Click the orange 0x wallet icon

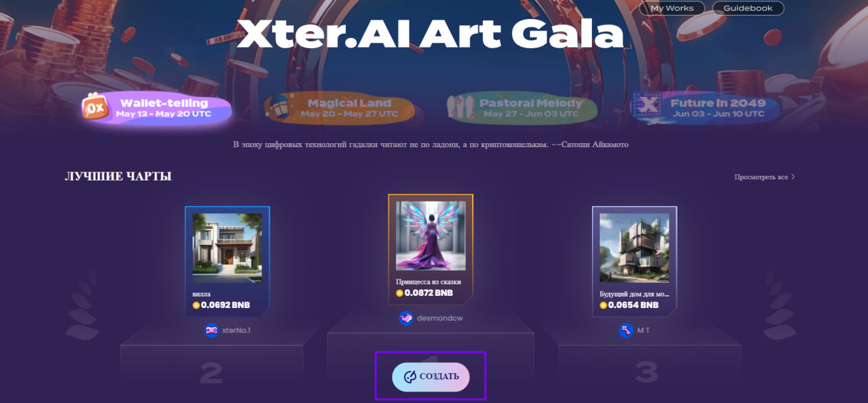coord(95,107)
